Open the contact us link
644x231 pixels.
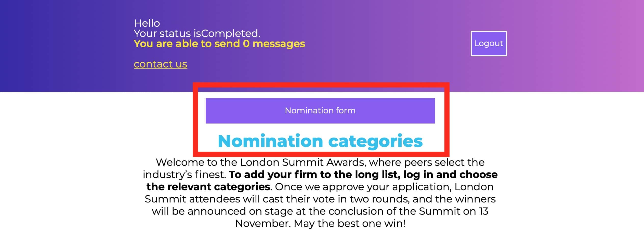pyautogui.click(x=160, y=64)
